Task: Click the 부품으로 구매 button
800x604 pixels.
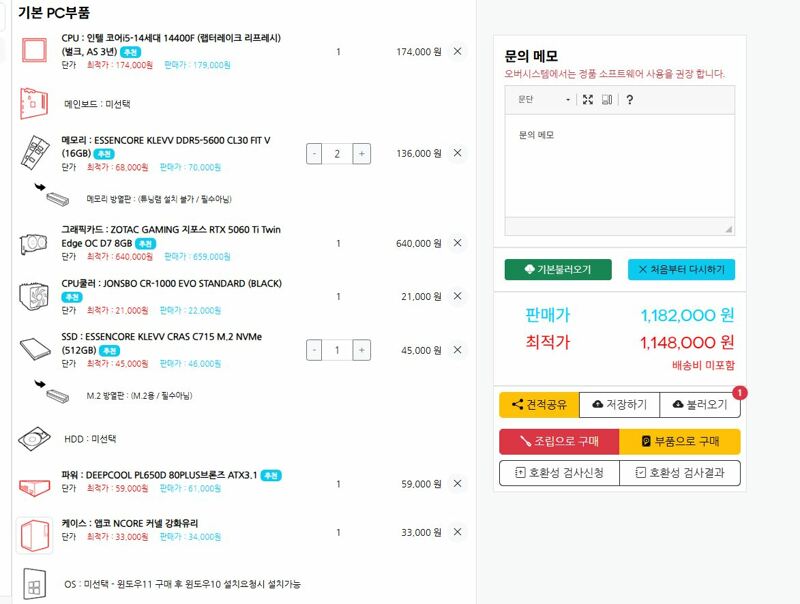Action: point(680,441)
